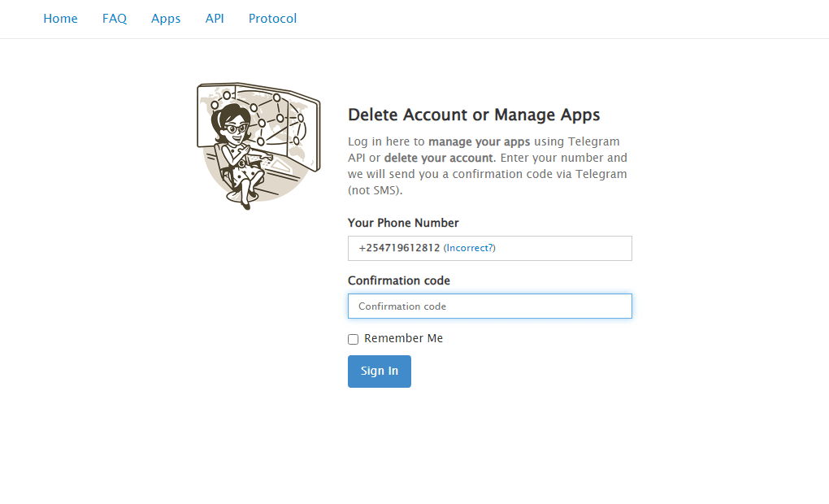Open the Home page link
This screenshot has height=504, width=829.
[60, 19]
